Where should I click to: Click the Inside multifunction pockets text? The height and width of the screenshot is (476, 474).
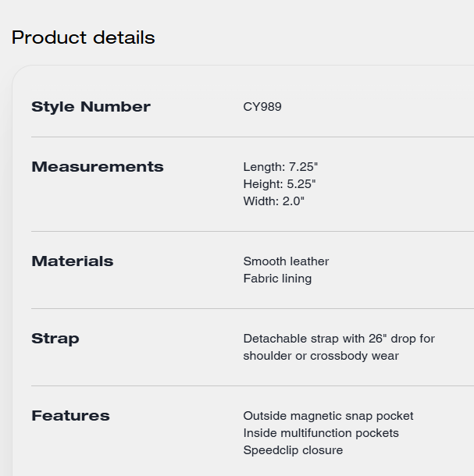tap(321, 433)
